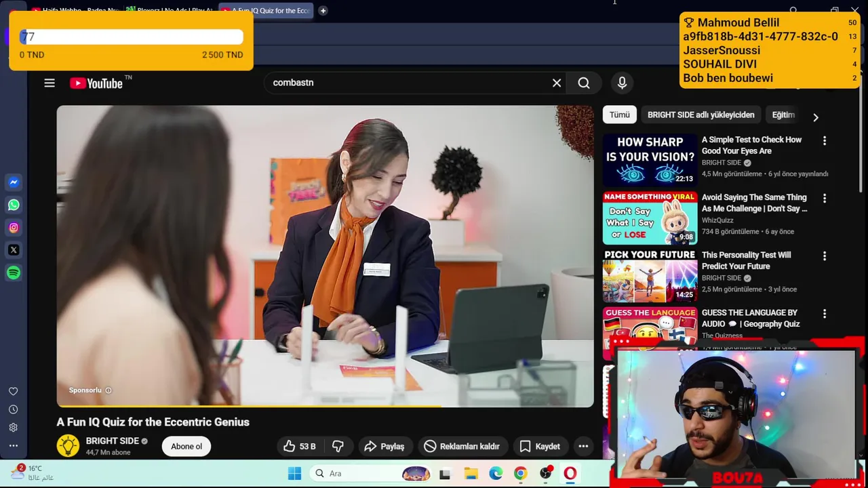Open the new browser tab plus button

click(x=323, y=11)
